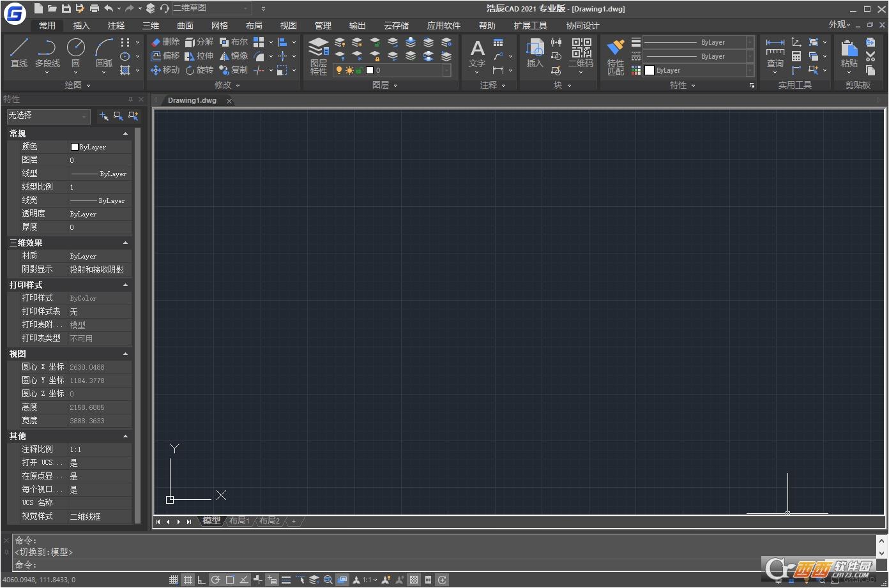Toggle lineweight display in status bar
The image size is (889, 588).
pyautogui.click(x=286, y=580)
